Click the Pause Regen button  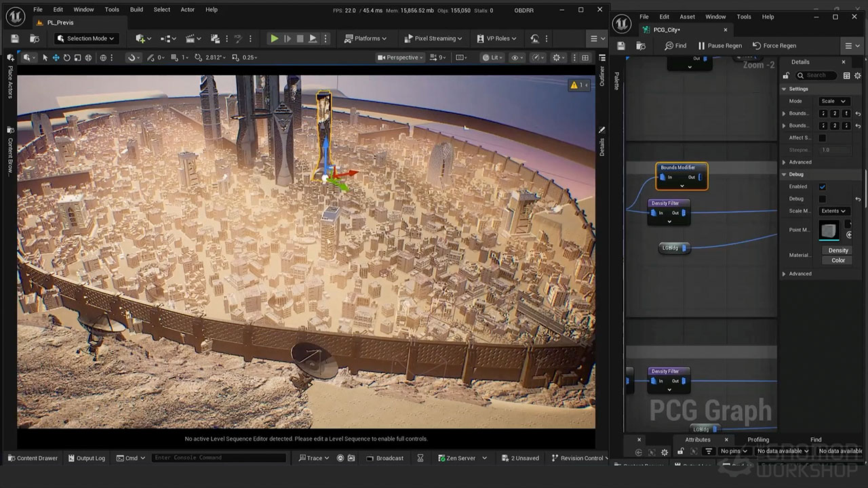719,45
